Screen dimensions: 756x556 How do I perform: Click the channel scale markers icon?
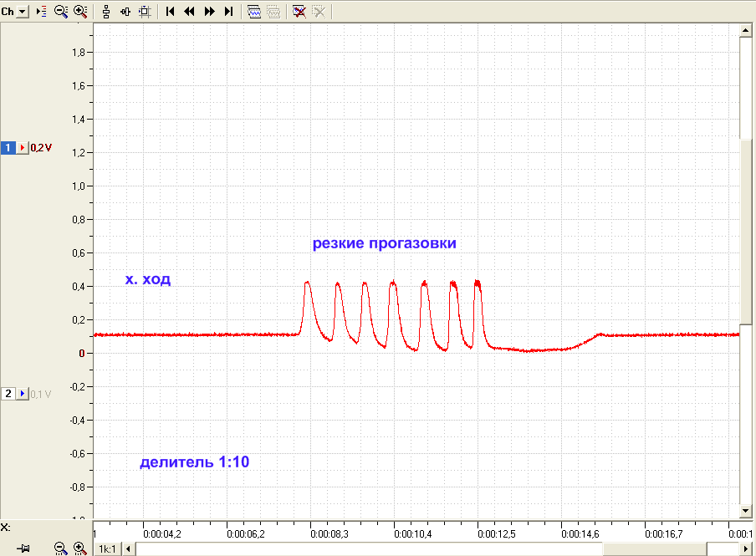[42, 11]
